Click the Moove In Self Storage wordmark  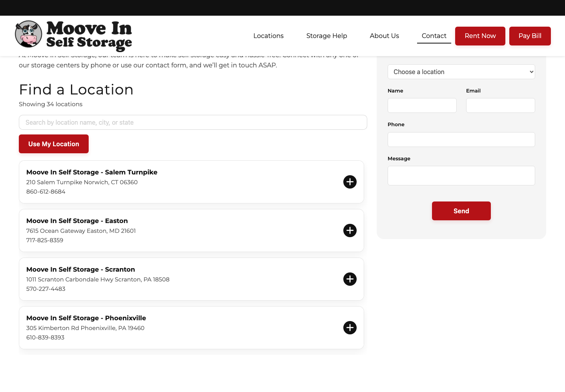(89, 36)
